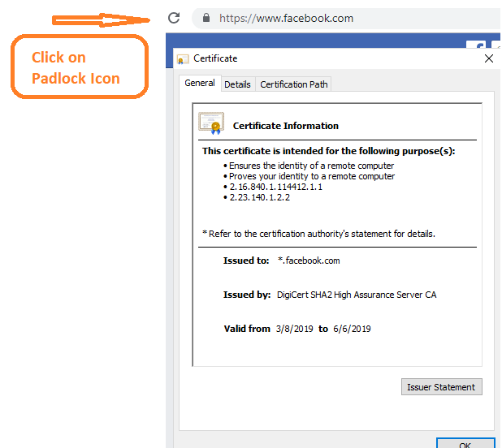This screenshot has height=448, width=502.
Task: Switch to the Details tab
Action: [x=237, y=84]
